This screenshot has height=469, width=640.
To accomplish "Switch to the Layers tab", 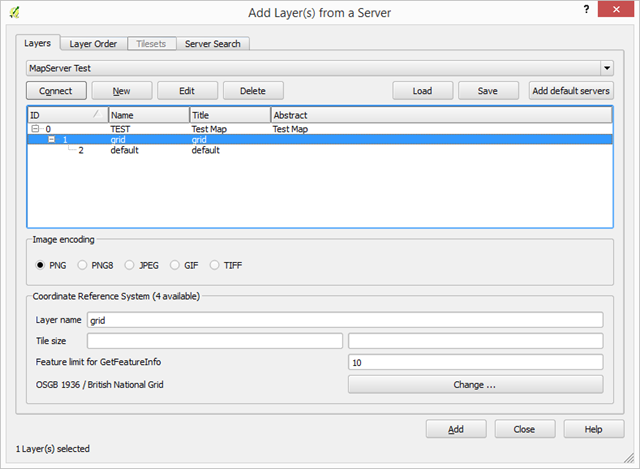I will (x=38, y=43).
